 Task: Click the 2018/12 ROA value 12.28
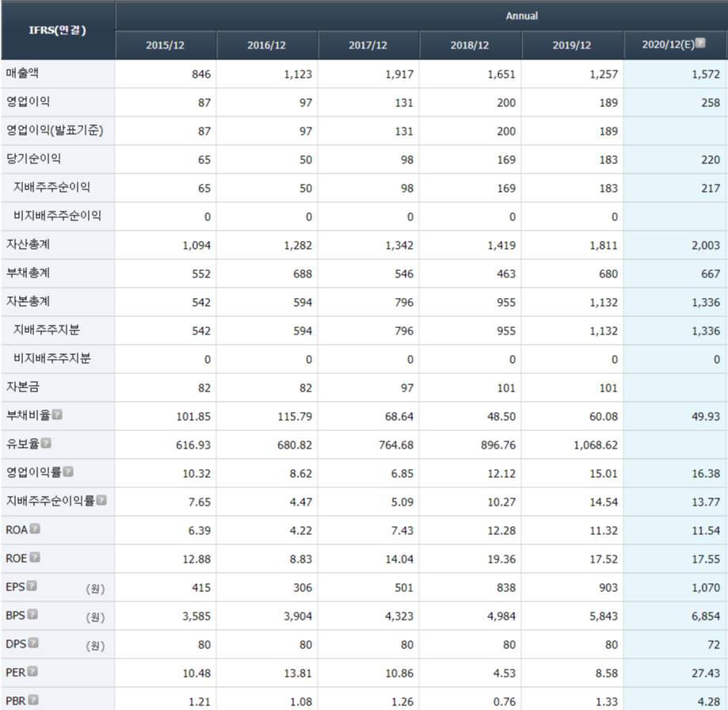pyautogui.click(x=501, y=531)
